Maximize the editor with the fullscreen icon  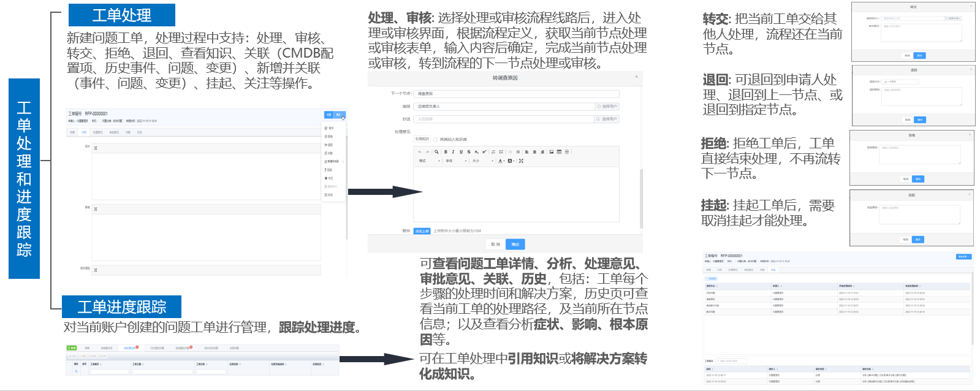(521, 161)
